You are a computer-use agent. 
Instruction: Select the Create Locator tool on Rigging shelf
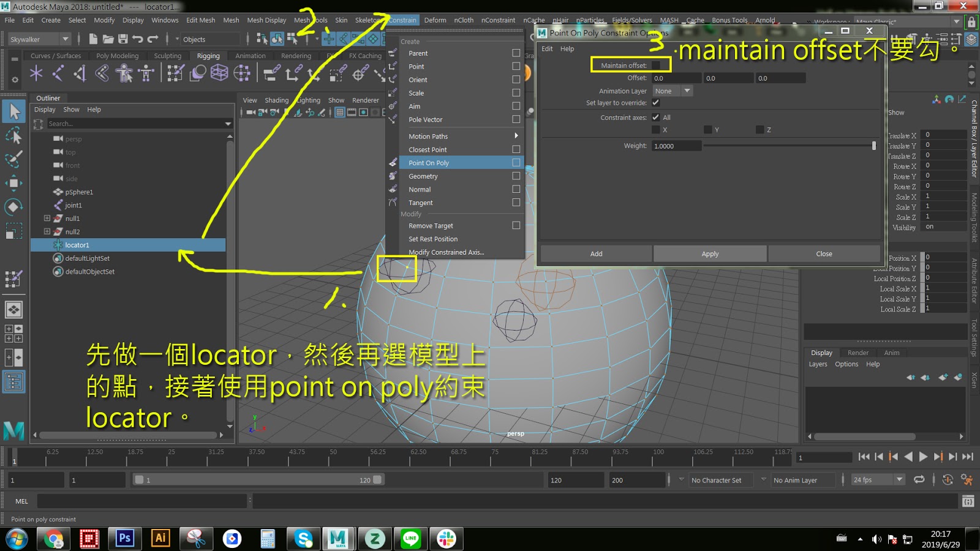click(x=36, y=72)
